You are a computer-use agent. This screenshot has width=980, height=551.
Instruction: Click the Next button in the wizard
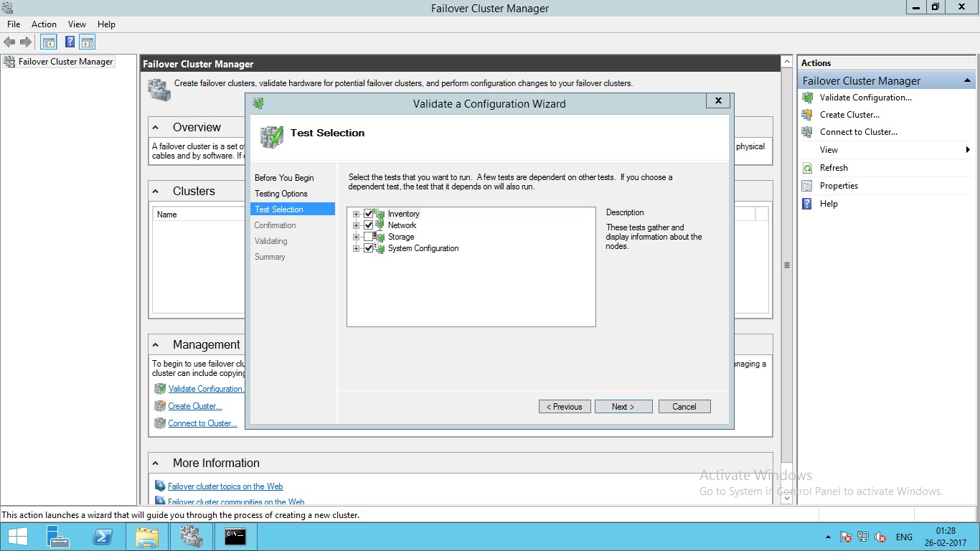coord(623,407)
